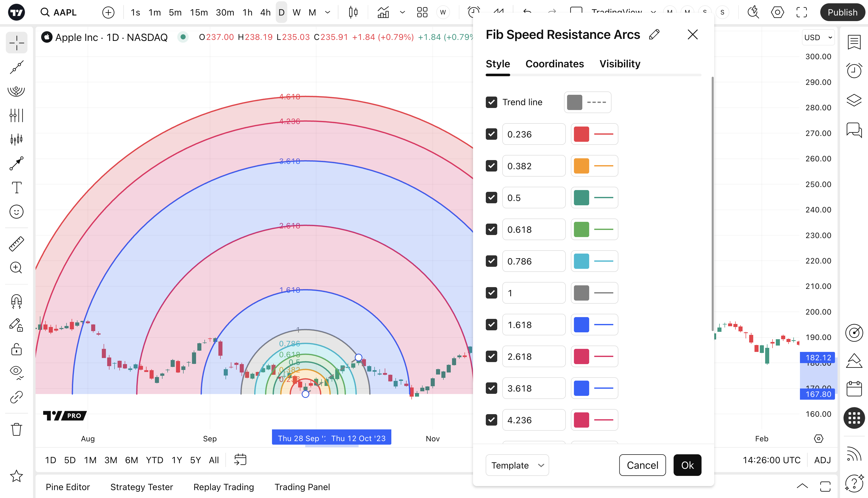Open the Visibility tab
This screenshot has height=498, width=868.
coord(619,64)
